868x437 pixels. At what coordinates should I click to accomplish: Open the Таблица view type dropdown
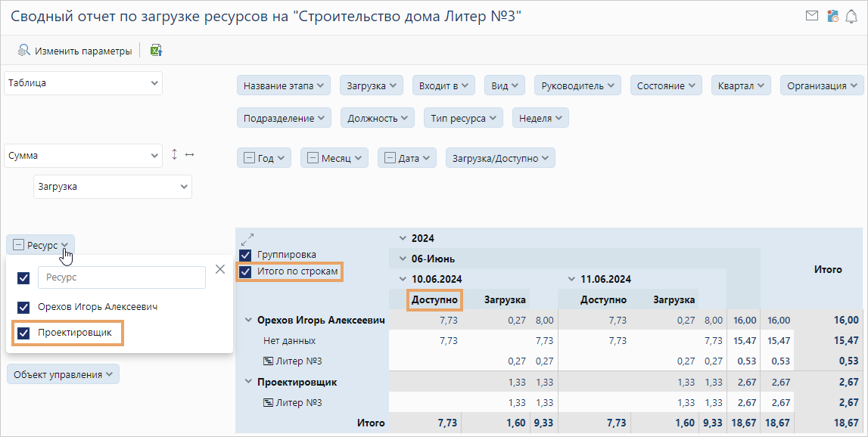click(83, 83)
